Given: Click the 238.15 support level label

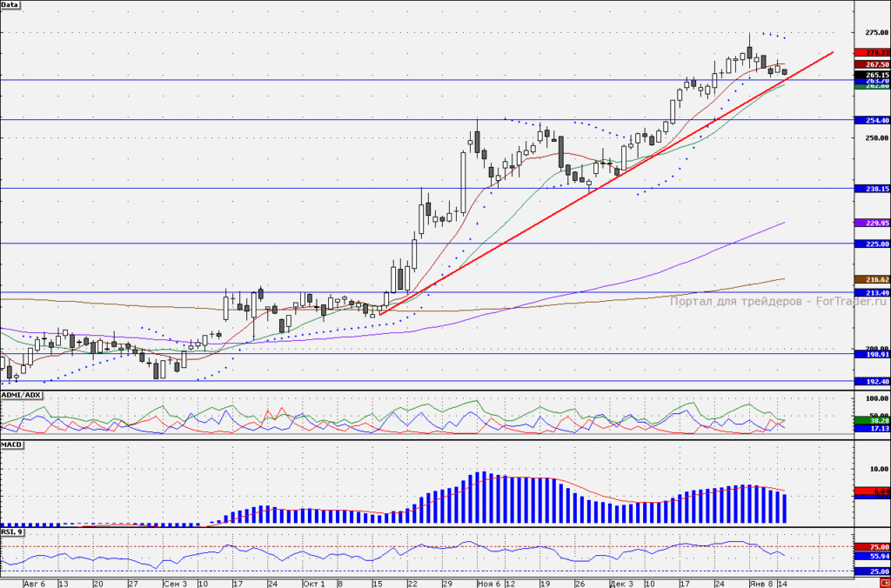Looking at the screenshot, I should click(x=872, y=189).
